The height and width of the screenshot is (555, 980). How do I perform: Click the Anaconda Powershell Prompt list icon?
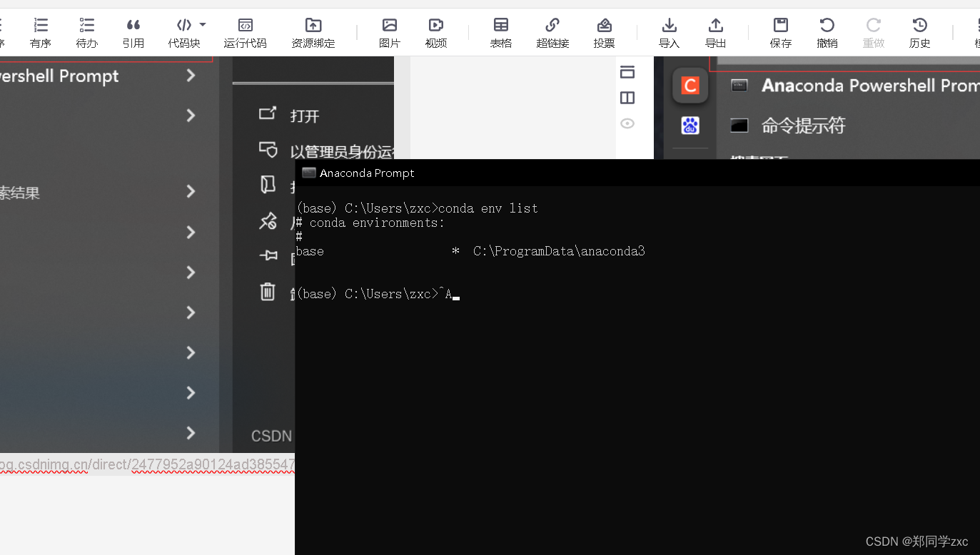[739, 86]
